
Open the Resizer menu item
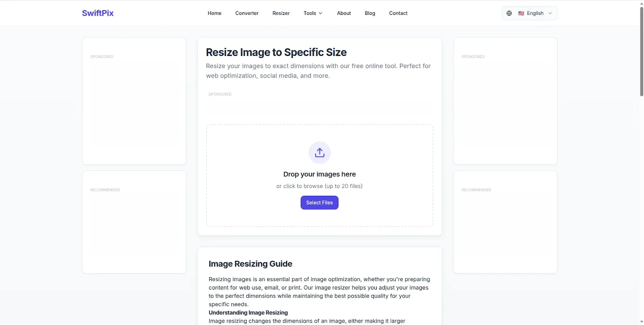281,13
